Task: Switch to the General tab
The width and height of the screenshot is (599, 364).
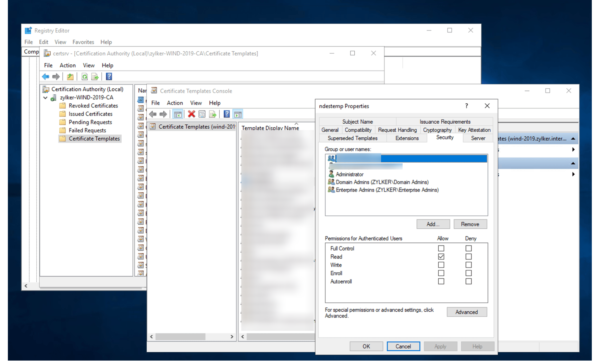Action: click(x=330, y=130)
